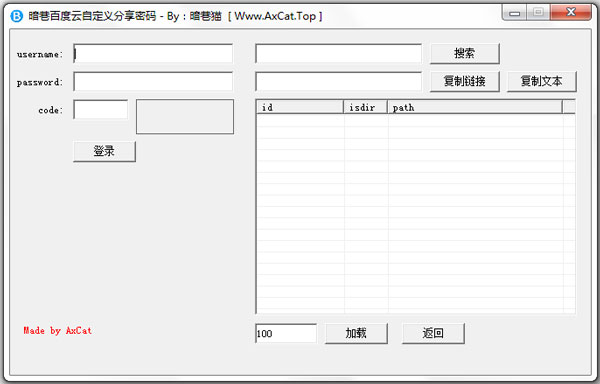Screen dimensions: 600x384
Task: Close the window with X button
Action: (x=571, y=13)
